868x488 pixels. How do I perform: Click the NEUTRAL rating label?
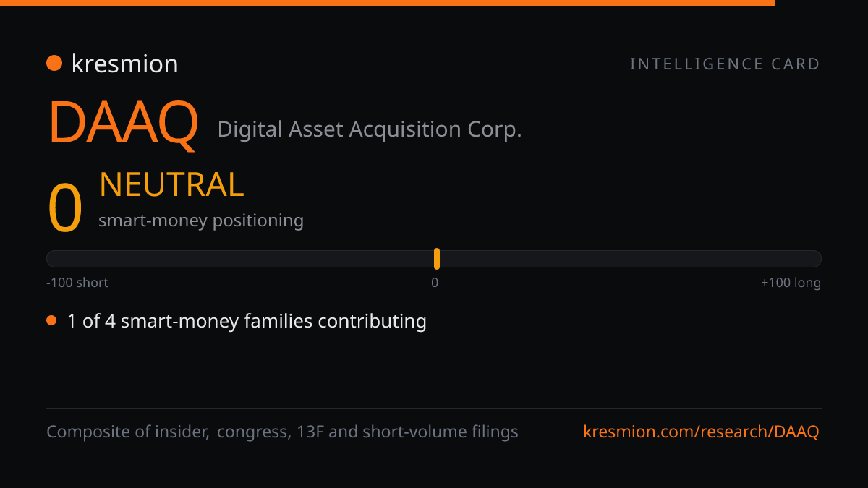point(171,184)
